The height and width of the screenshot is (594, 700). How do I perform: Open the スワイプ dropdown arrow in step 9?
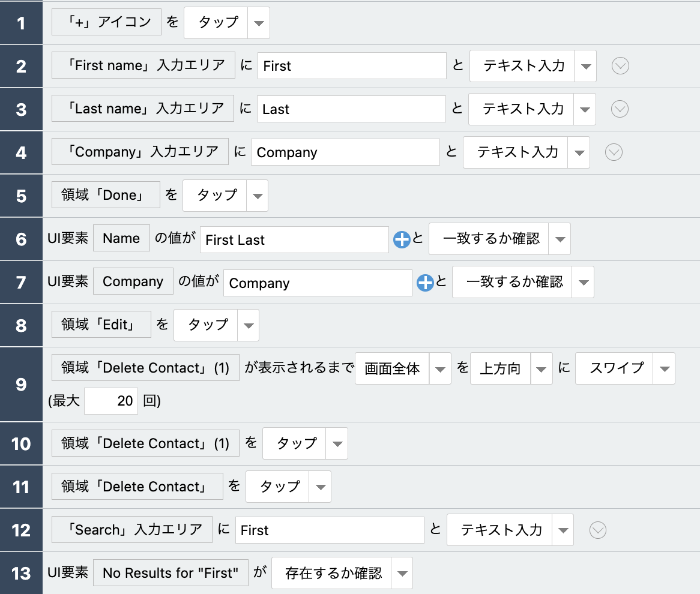click(x=665, y=368)
